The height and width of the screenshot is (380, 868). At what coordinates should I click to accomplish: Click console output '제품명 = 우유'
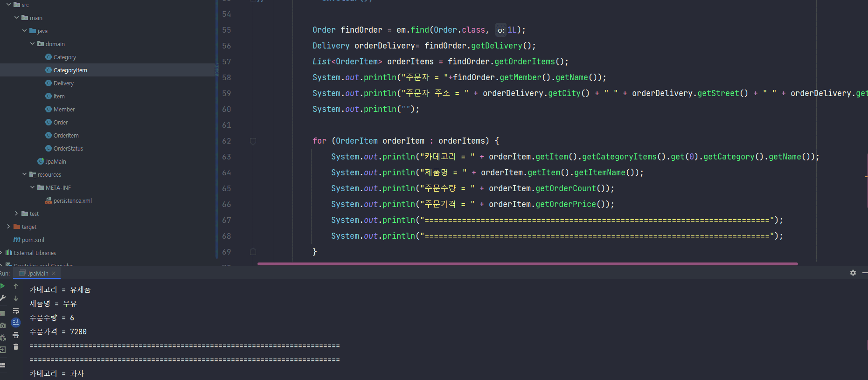pos(53,304)
